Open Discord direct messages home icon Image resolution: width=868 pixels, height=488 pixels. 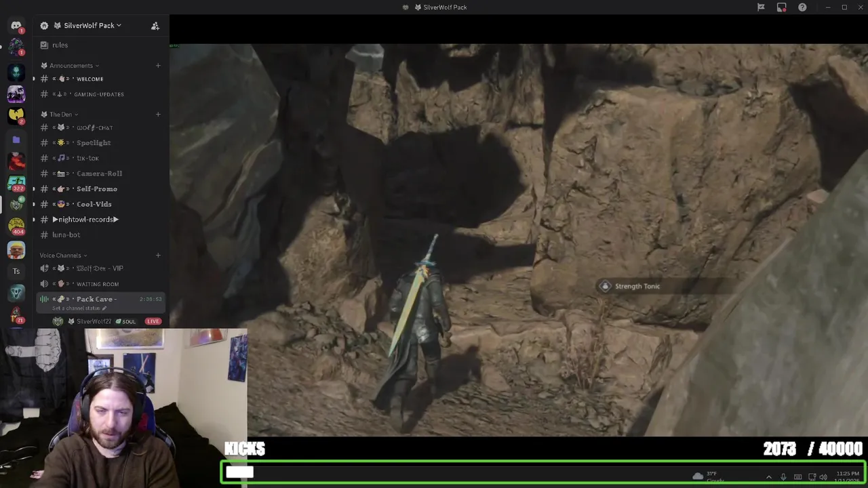[x=16, y=26]
